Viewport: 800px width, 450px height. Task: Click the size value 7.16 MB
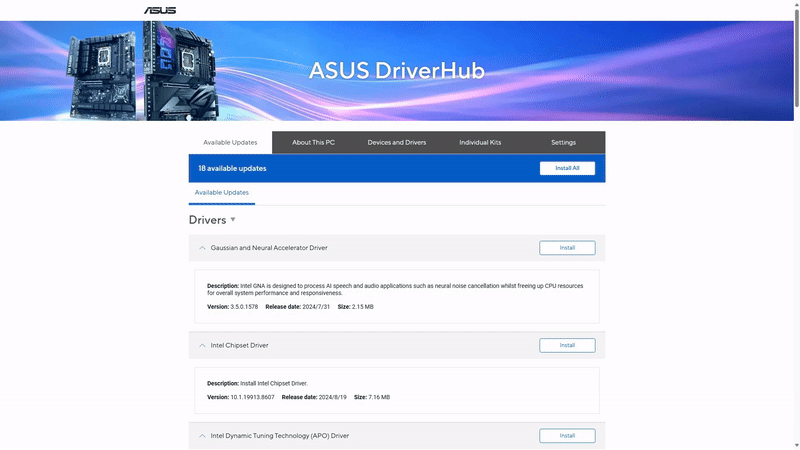coord(379,397)
